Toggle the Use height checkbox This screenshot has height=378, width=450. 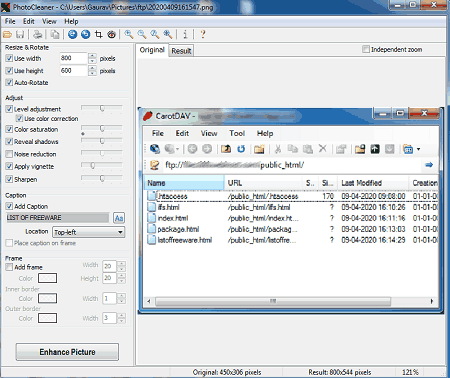coord(9,71)
